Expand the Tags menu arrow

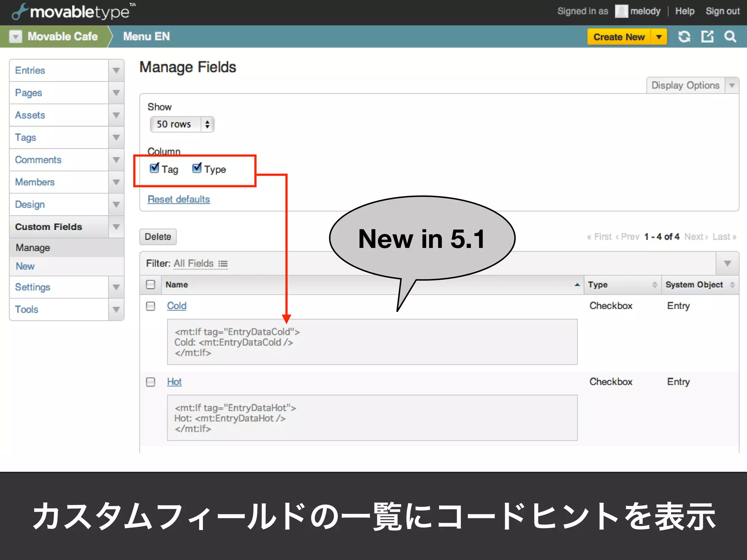tap(116, 137)
